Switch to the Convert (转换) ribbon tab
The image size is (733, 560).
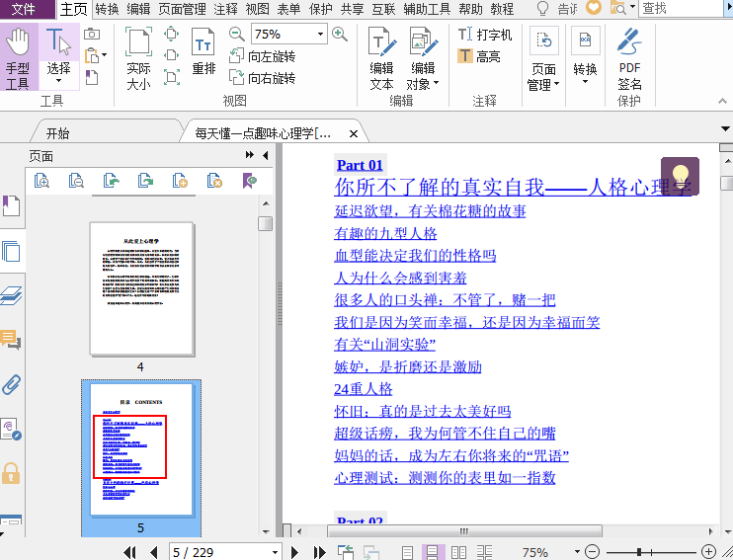107,9
